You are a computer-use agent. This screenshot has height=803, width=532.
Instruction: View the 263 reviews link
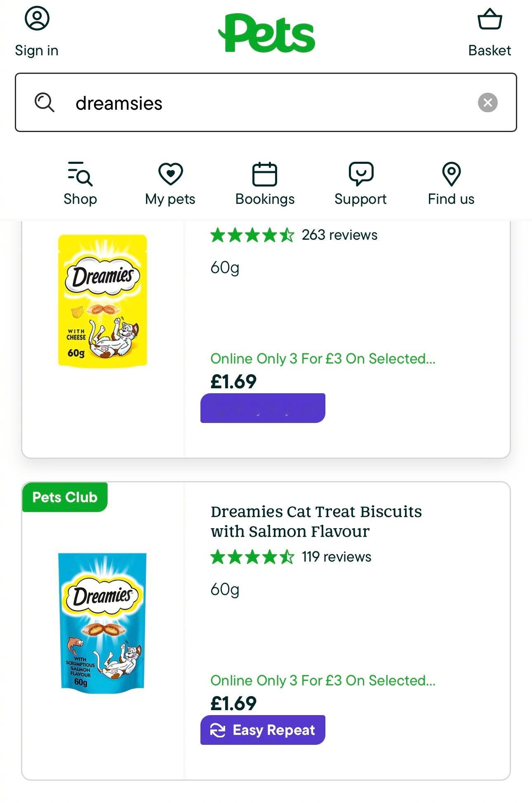339,235
